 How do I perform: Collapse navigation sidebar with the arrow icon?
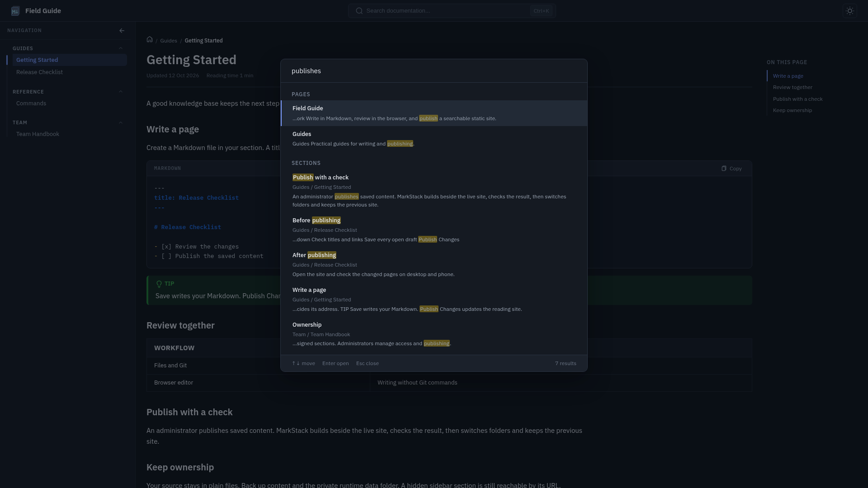point(122,31)
